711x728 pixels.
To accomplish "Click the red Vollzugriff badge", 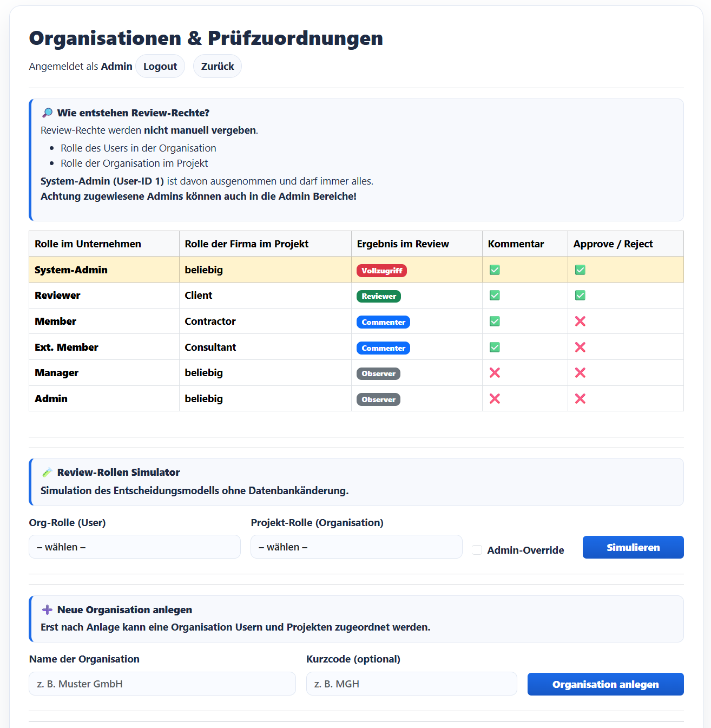I will coord(381,271).
